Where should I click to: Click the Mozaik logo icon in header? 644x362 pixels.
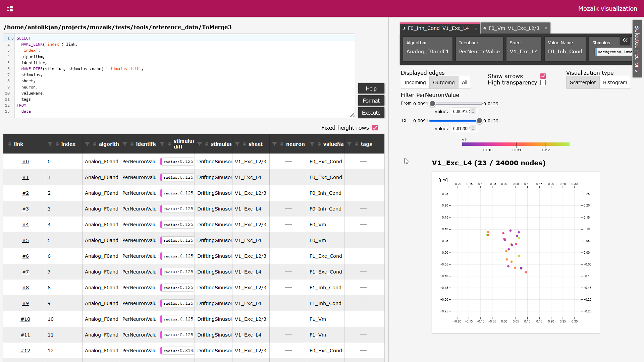click(10, 9)
